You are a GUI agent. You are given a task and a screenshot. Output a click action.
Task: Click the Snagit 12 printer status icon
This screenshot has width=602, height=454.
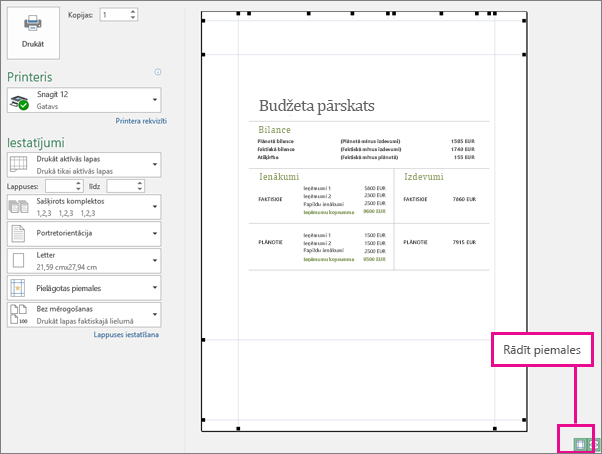click(x=20, y=102)
